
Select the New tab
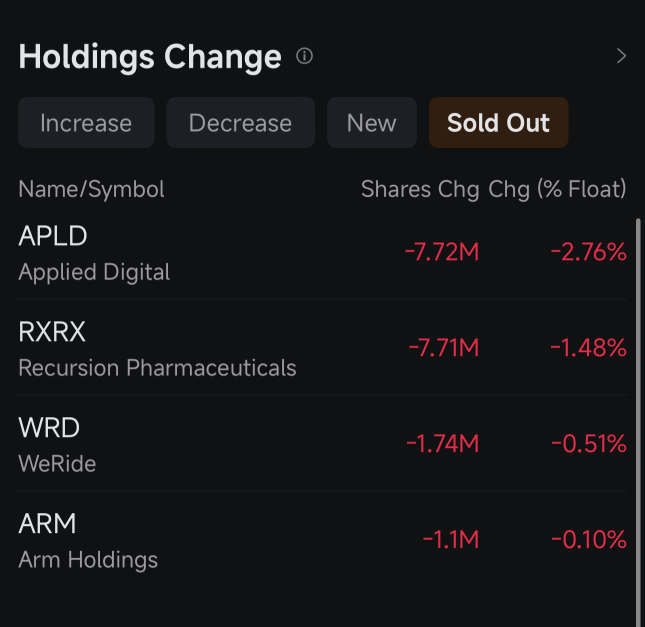pos(372,123)
